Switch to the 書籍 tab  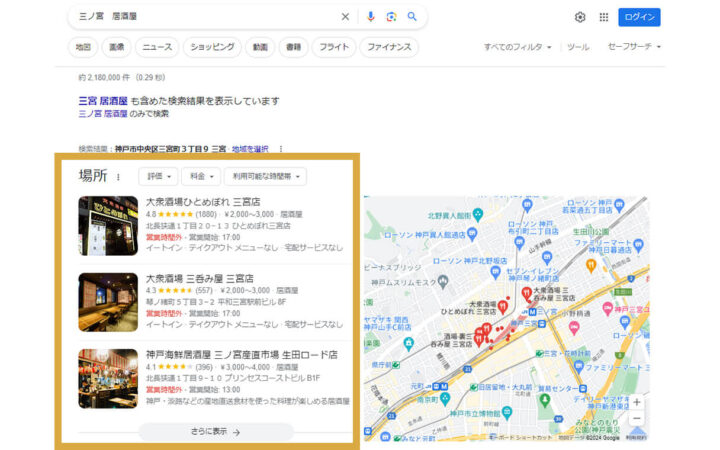293,47
